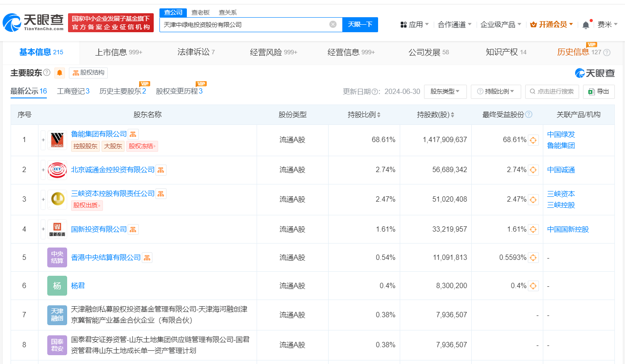Screen dimensions: 625x364
Task: Click the bell icon beside 主要股东
Action: point(59,73)
